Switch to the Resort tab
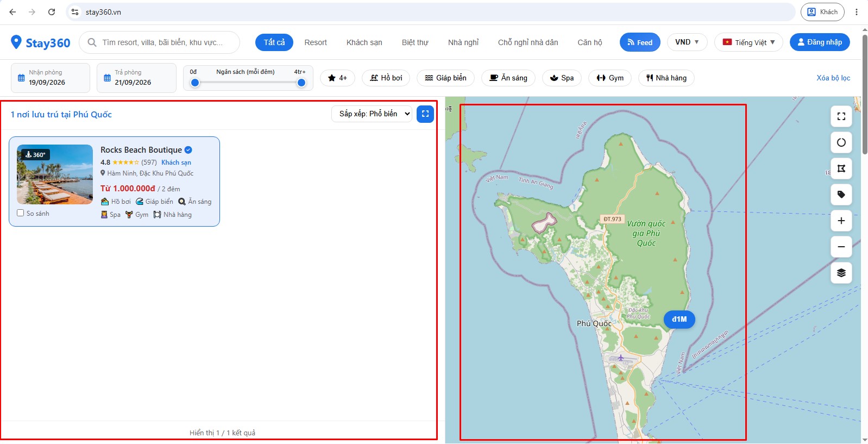The width and height of the screenshot is (868, 444). tap(316, 42)
